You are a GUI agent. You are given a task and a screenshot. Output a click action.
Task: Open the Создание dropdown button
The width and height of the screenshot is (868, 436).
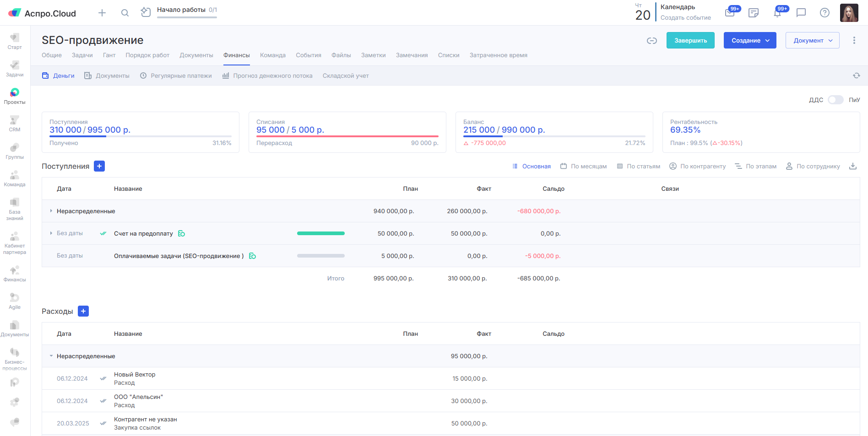point(749,40)
